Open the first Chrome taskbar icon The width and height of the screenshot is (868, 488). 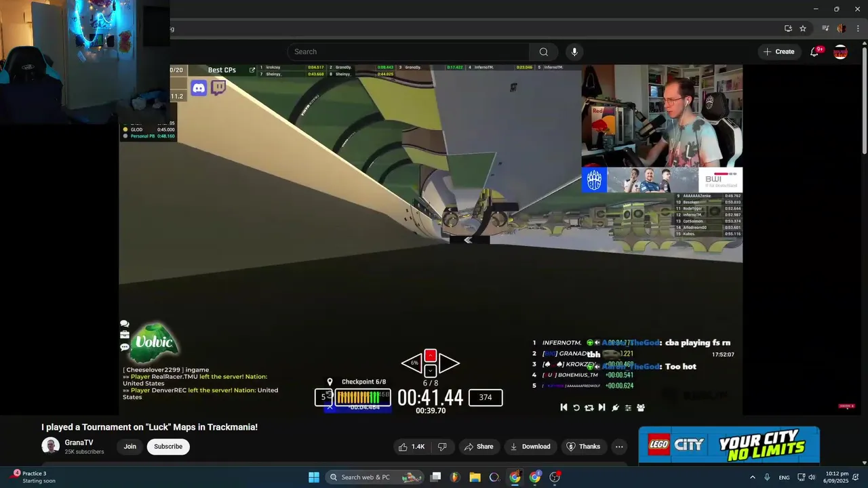515,477
